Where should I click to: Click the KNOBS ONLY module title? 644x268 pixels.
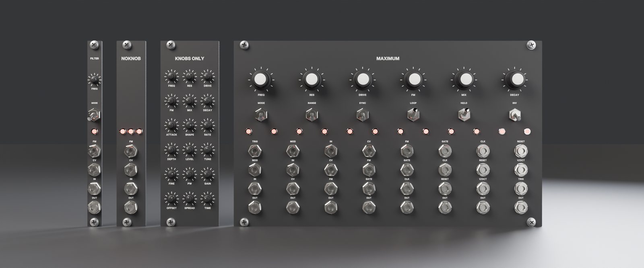click(189, 59)
